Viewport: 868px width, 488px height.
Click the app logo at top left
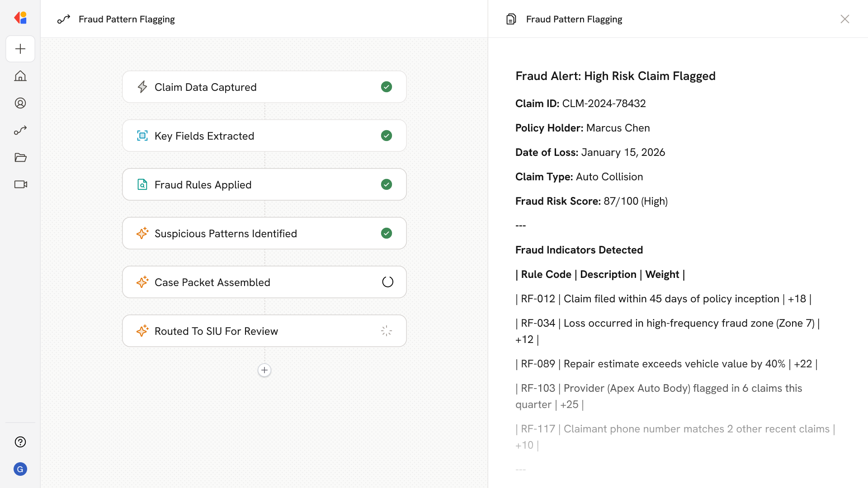[20, 18]
